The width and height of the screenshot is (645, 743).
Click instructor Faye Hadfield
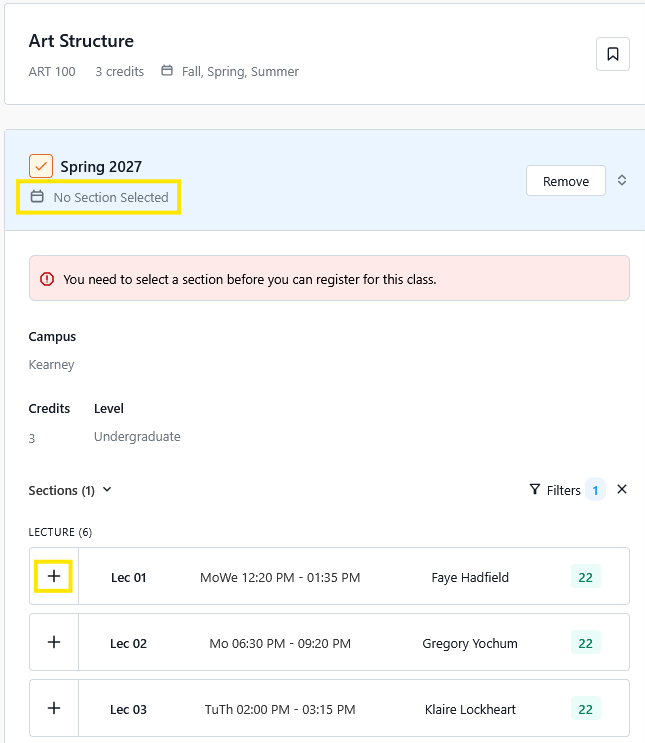pos(470,578)
